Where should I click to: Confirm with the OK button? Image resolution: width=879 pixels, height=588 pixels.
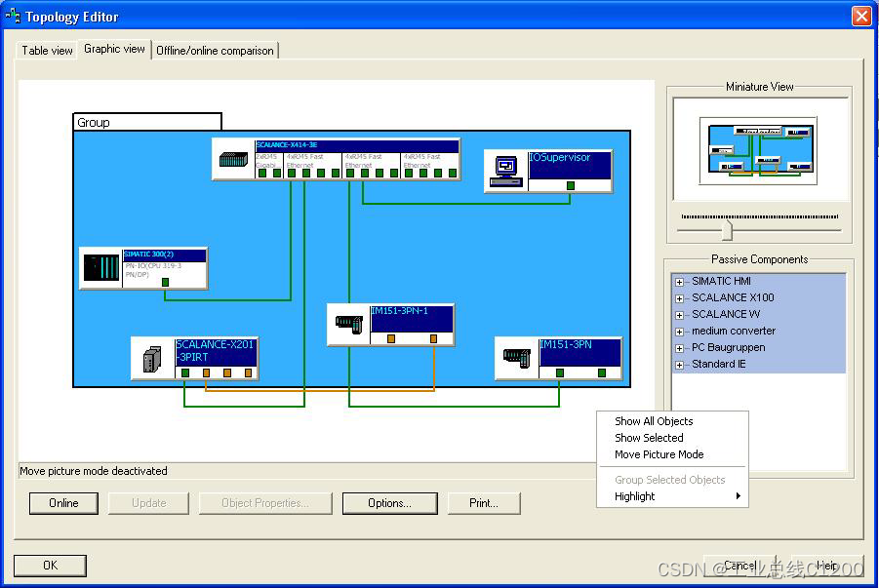pyautogui.click(x=50, y=565)
